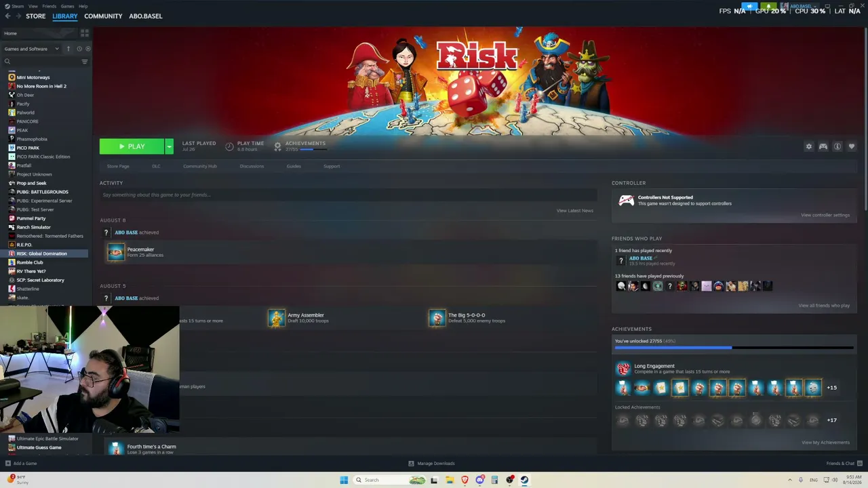This screenshot has height=488, width=868.
Task: Open Manage Downloads at the bottom
Action: 431,464
